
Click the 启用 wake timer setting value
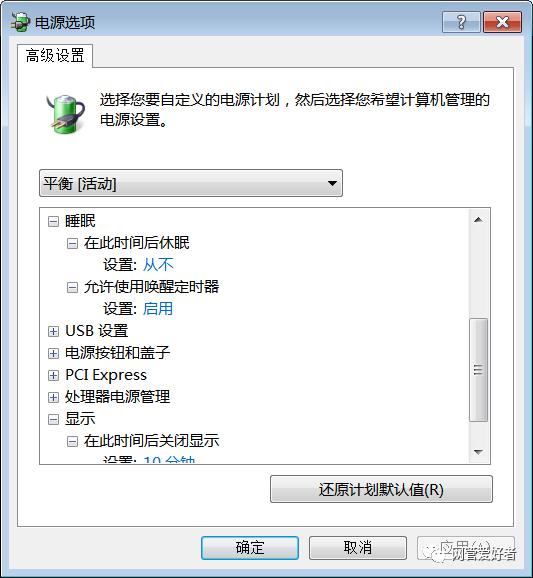[x=158, y=309]
